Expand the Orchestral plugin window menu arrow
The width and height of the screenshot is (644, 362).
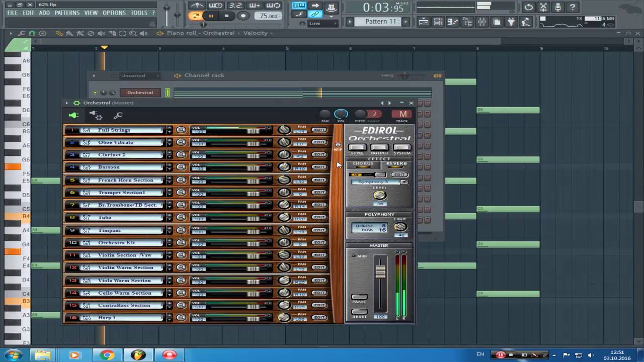[66, 103]
